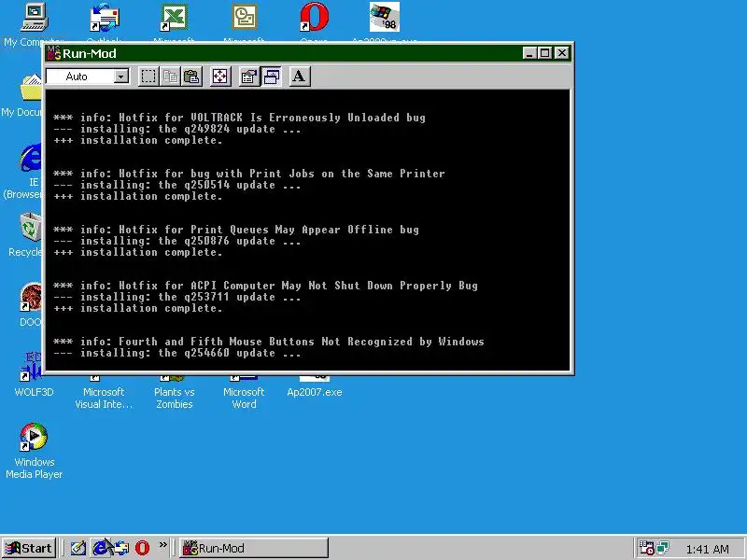The image size is (747, 560).
Task: Select the My Computer desktop icon
Action: point(35,17)
